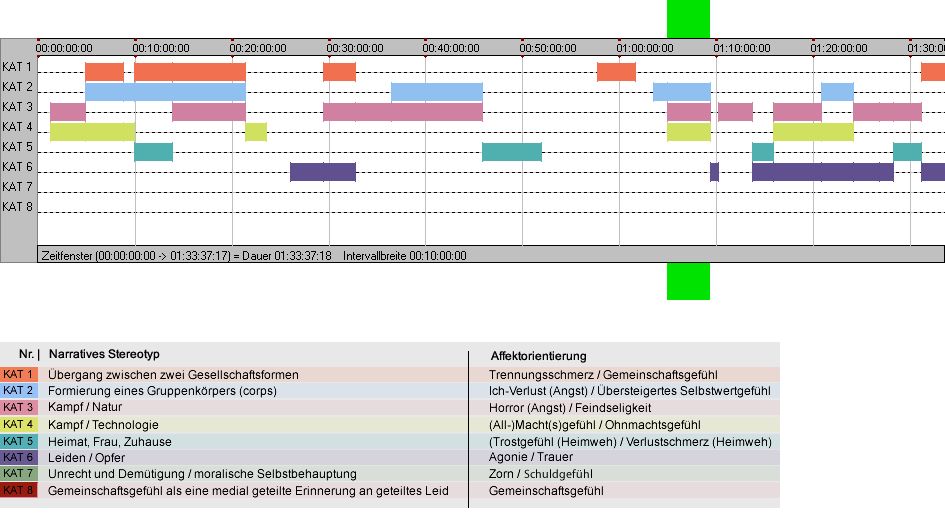945x530 pixels.
Task: Click the long orange KAT 1 segment after 00:10
Action: click(x=190, y=72)
